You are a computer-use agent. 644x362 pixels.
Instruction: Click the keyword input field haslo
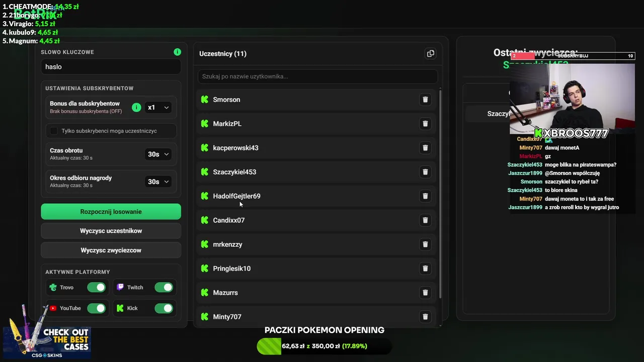pyautogui.click(x=111, y=67)
